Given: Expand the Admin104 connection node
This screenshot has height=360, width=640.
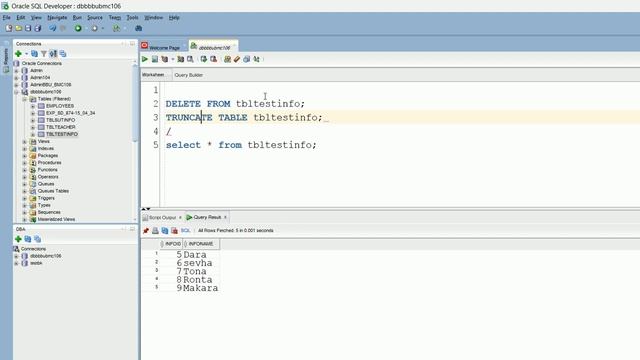Looking at the screenshot, I should (x=16, y=78).
